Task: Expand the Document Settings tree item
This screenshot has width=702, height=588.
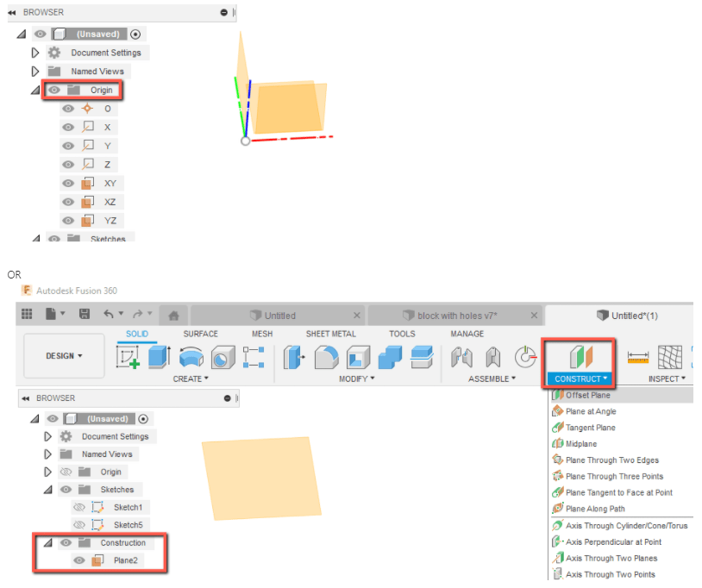Action: pos(49,436)
